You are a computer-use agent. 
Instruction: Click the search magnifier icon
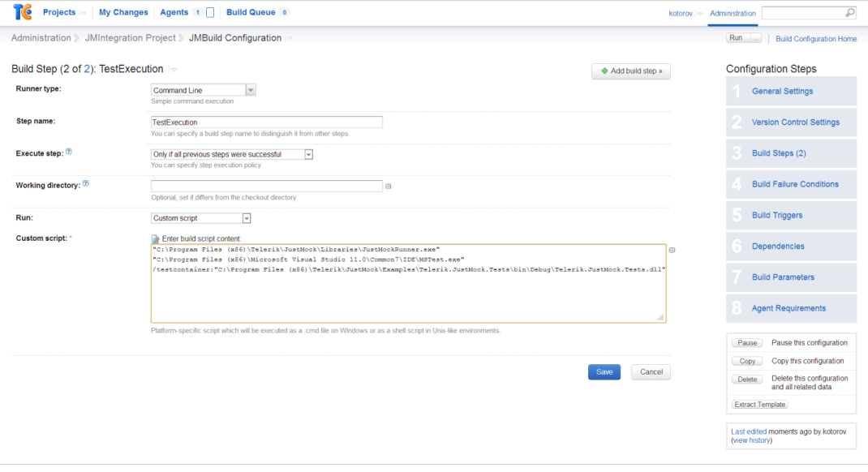(849, 13)
